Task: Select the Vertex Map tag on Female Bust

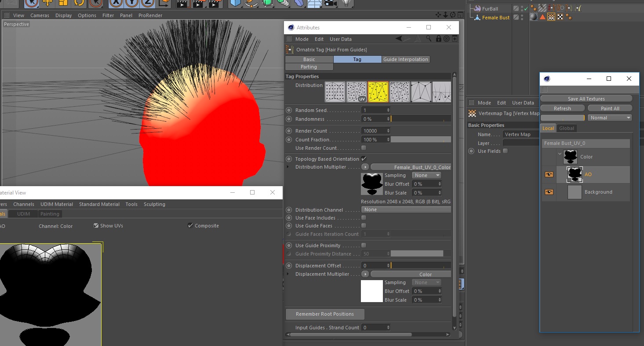Action: (551, 17)
